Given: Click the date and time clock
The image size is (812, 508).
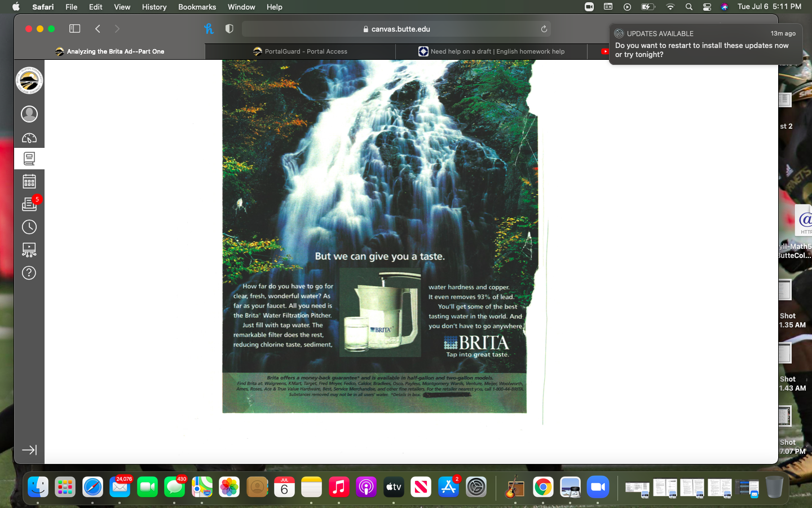Looking at the screenshot, I should 769,7.
